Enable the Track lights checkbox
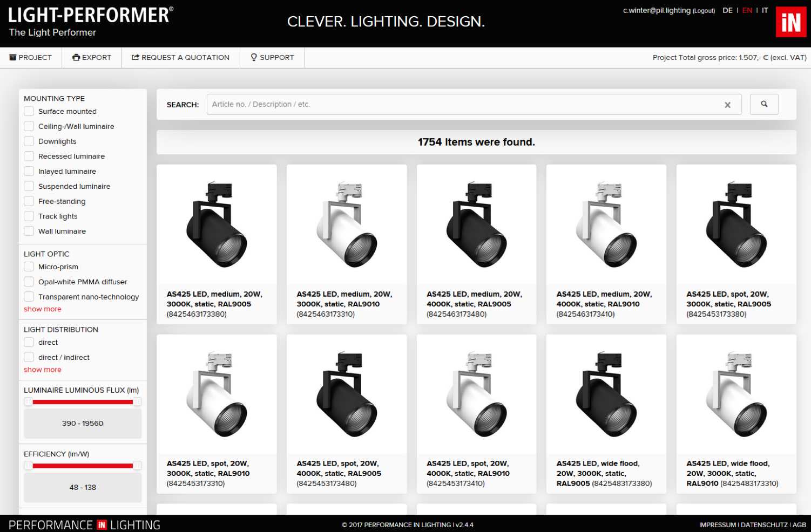The height and width of the screenshot is (532, 811). (29, 216)
